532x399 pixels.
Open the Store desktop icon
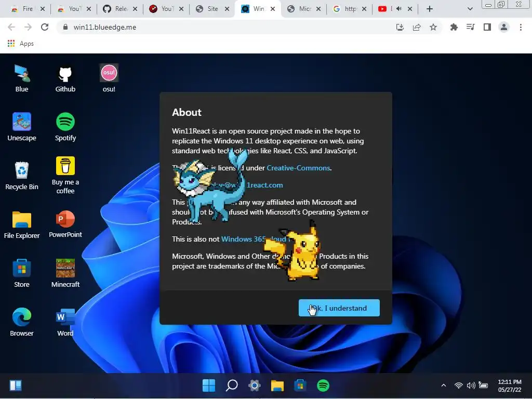point(22,273)
